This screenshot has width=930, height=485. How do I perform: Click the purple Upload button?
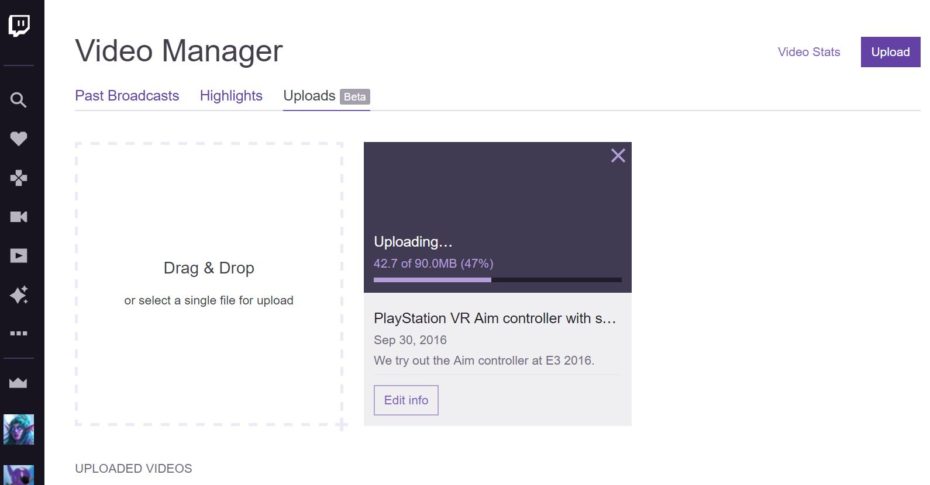pos(890,52)
